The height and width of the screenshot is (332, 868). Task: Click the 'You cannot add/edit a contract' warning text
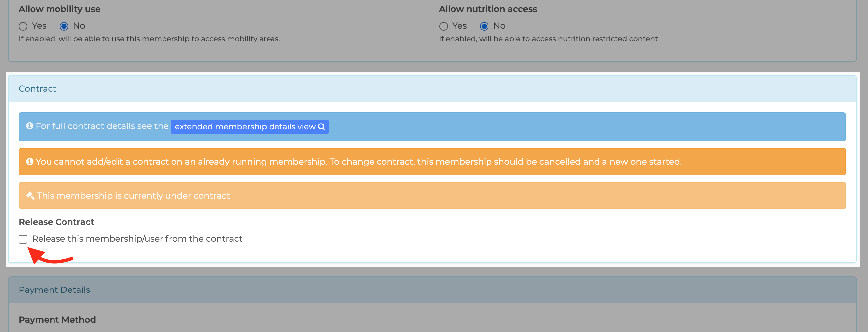[359, 162]
